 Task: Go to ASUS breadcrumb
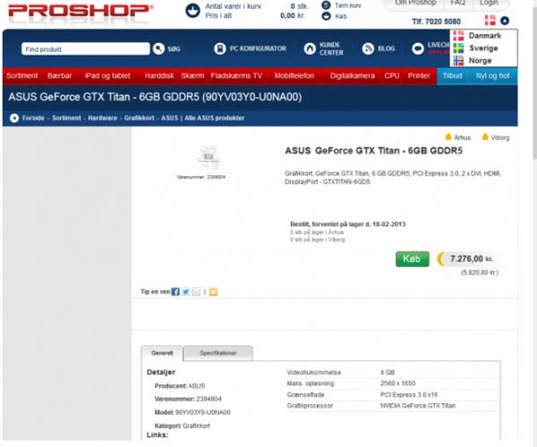pyautogui.click(x=170, y=118)
